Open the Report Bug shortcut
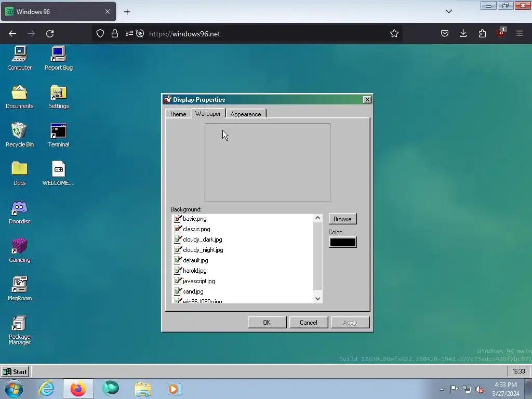 click(59, 58)
